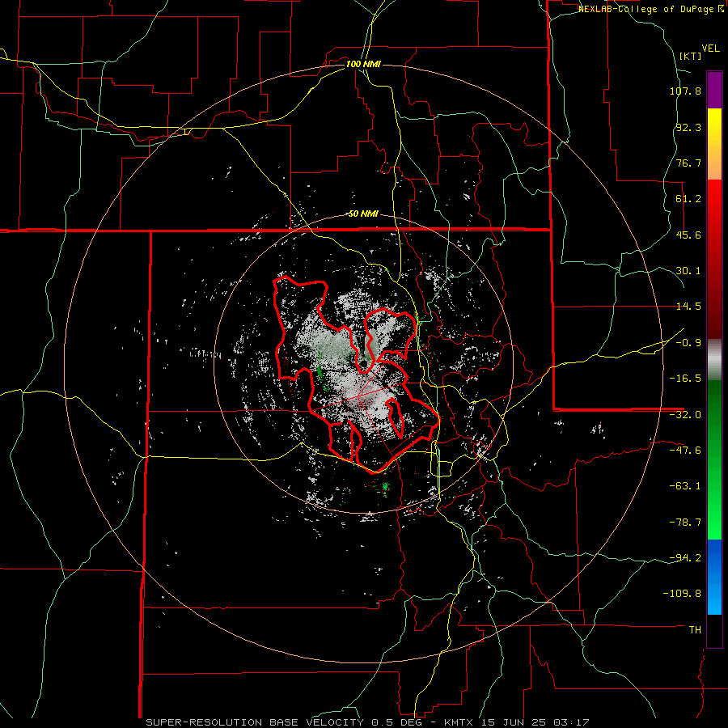Screen dimensions: 728x728
Task: Click the 107.8 legend value
Action: [685, 91]
